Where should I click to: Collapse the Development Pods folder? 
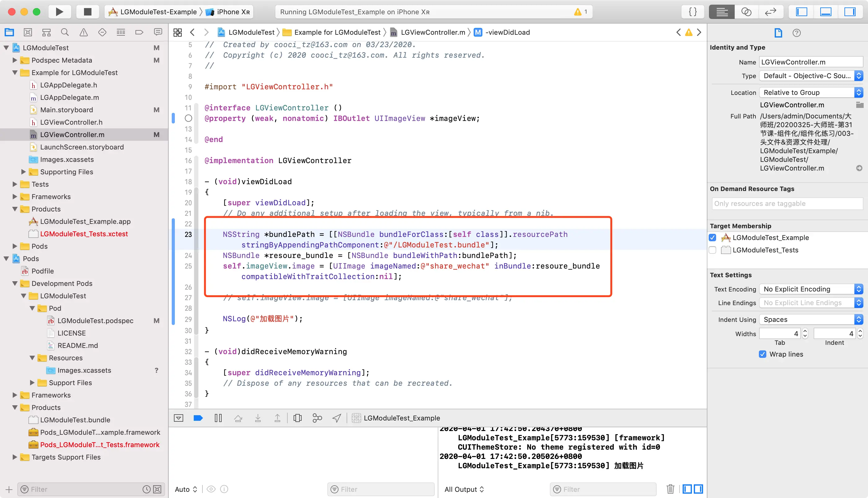[15, 283]
